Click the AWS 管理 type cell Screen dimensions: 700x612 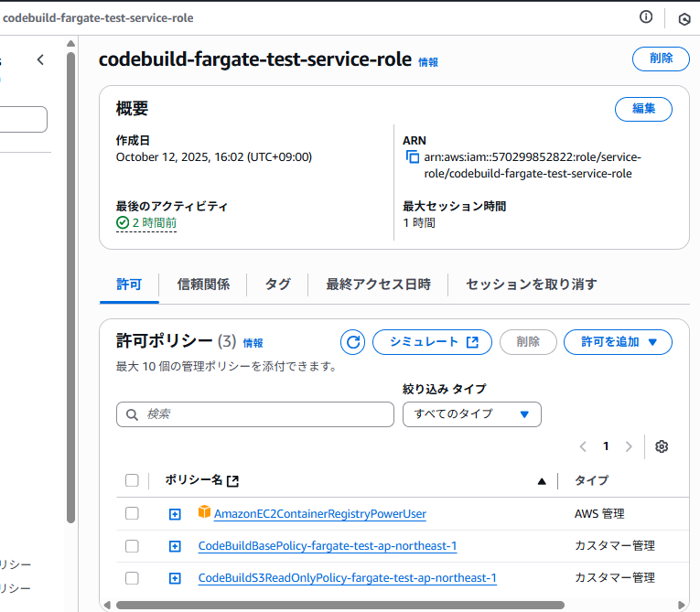(599, 514)
